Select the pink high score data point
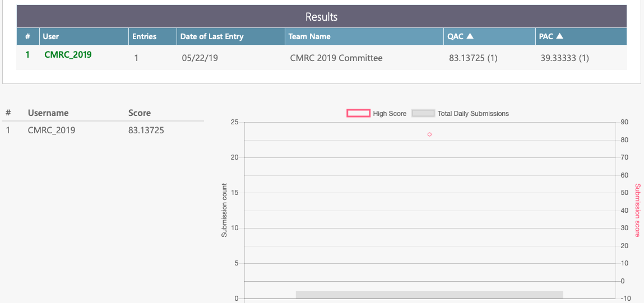 (x=429, y=134)
